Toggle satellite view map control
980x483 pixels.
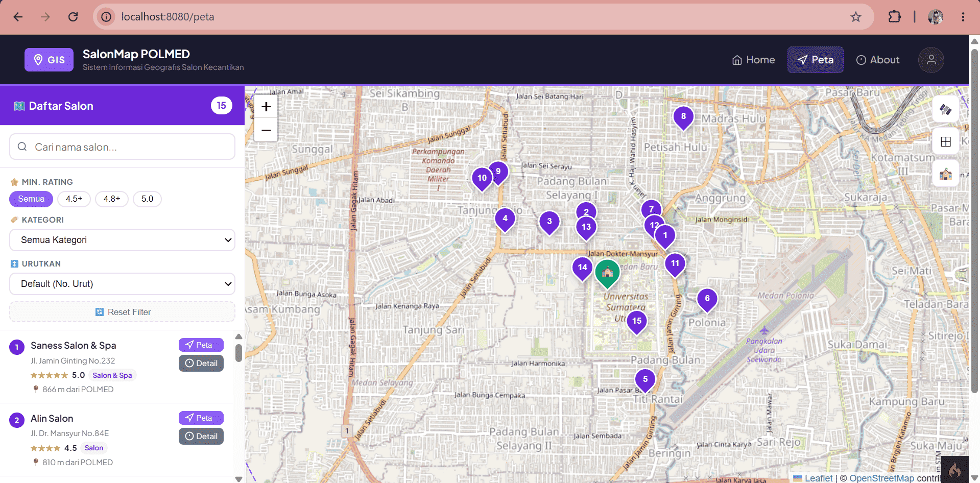945,109
